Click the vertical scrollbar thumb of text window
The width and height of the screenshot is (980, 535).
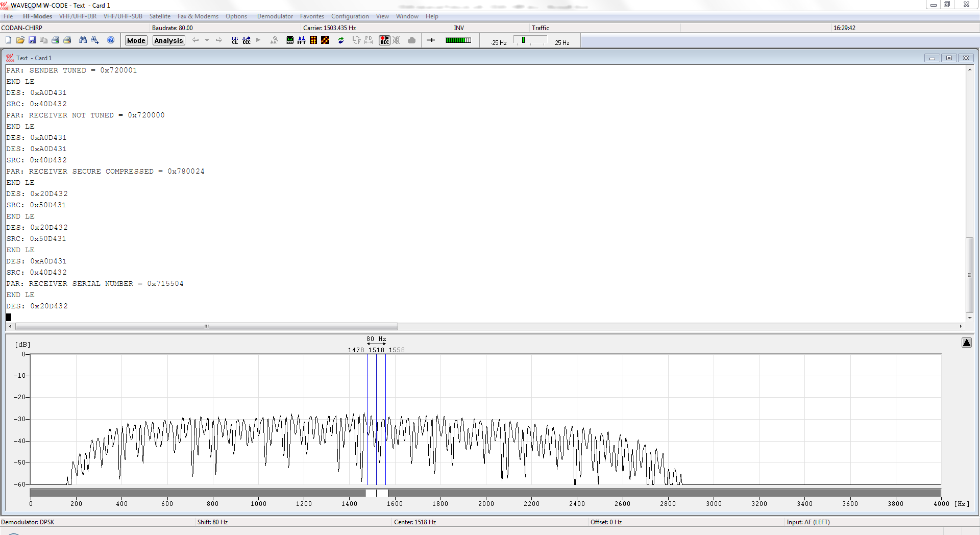pos(969,275)
